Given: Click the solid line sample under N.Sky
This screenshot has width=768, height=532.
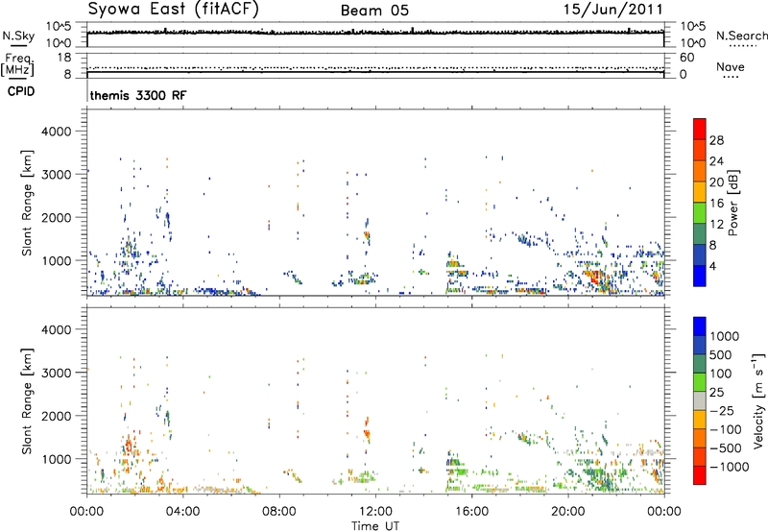Looking at the screenshot, I should coord(18,45).
